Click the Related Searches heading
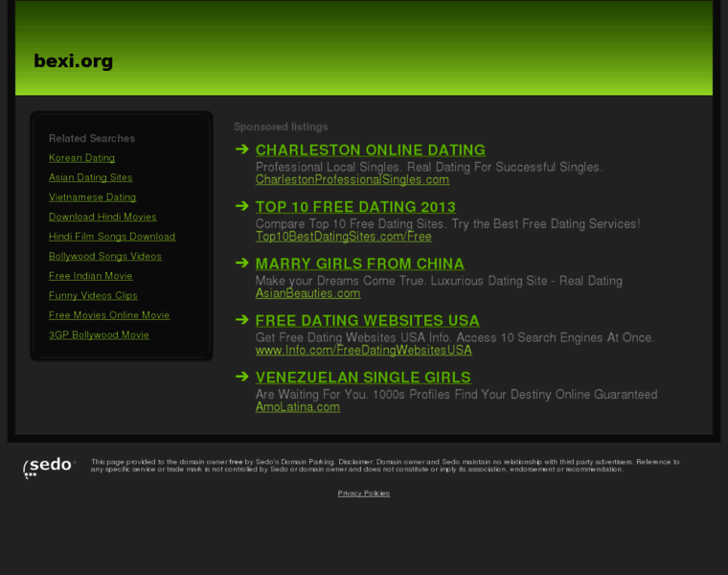 pyautogui.click(x=92, y=138)
